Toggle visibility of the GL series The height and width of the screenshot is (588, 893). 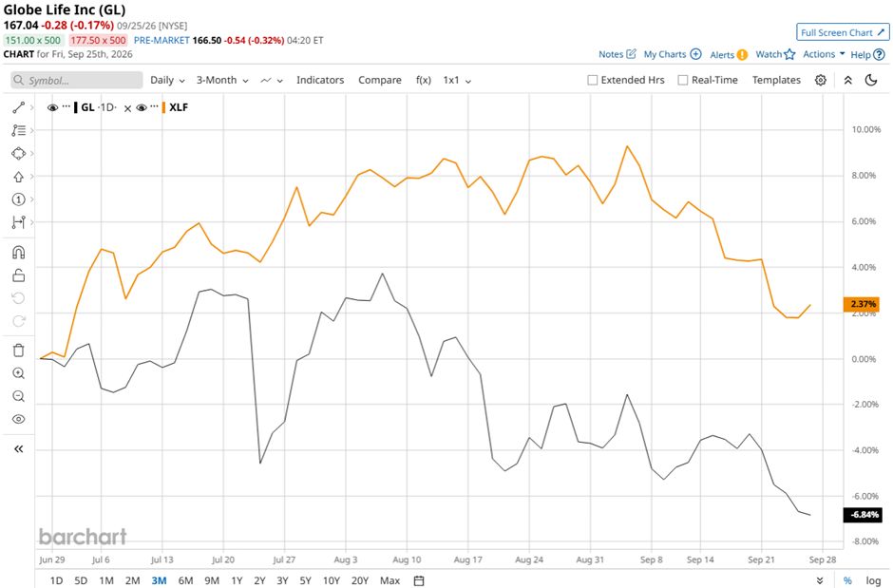[x=53, y=107]
